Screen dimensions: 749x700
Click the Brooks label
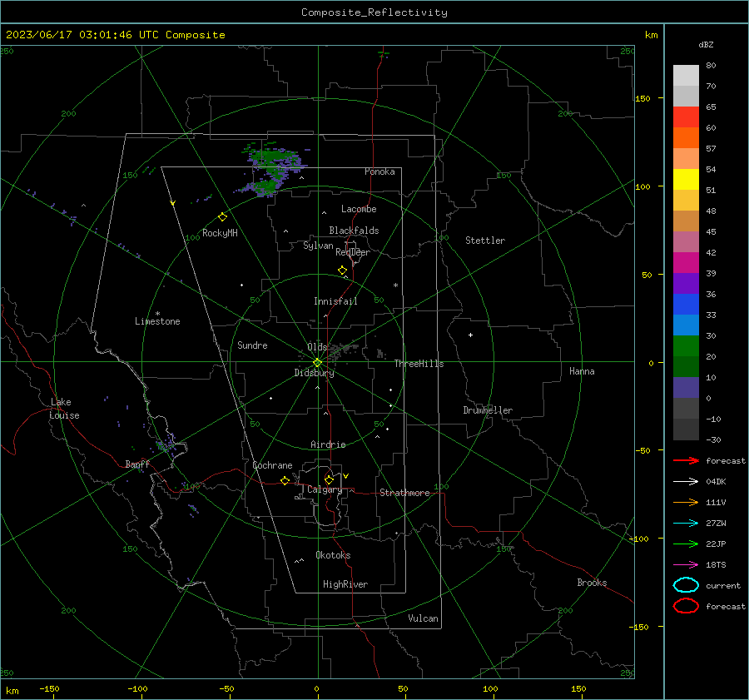592,583
